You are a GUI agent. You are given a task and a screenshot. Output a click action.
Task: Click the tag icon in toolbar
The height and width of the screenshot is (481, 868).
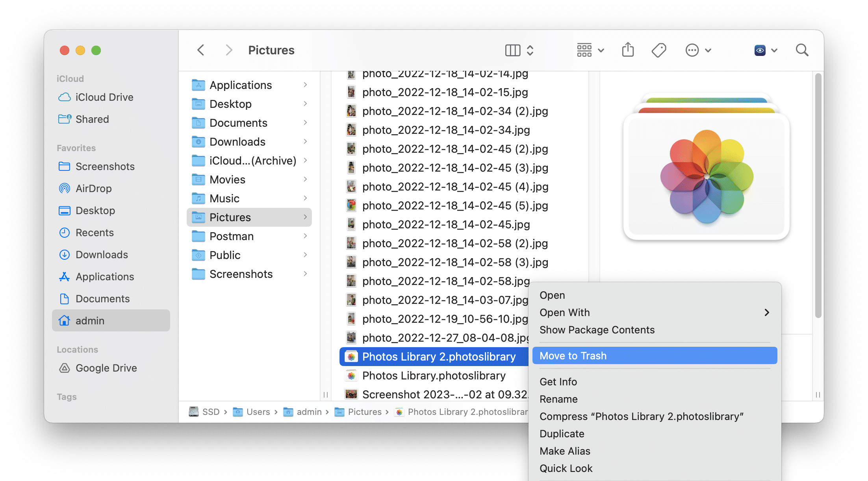pos(659,50)
